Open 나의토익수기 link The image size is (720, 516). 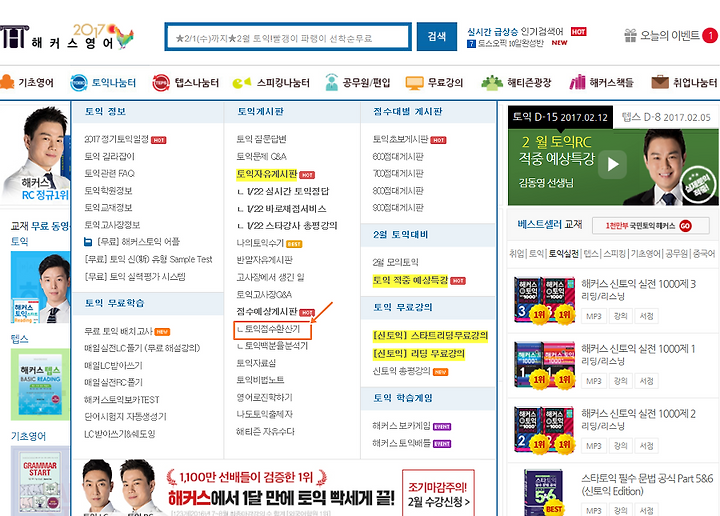pos(260,243)
